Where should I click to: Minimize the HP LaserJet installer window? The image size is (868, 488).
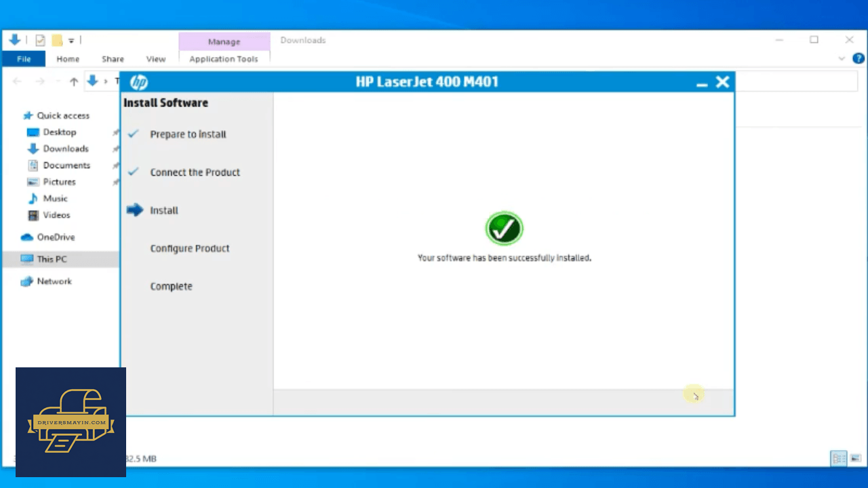pyautogui.click(x=702, y=83)
